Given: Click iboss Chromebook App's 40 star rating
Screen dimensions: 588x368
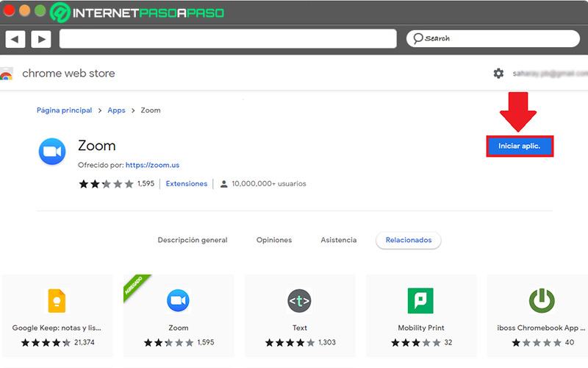Looking at the screenshot, I should 543,342.
